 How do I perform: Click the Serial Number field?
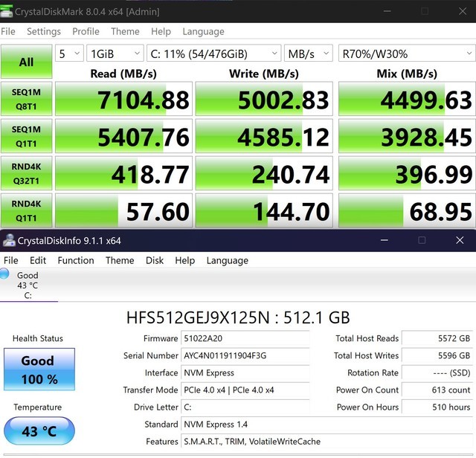pyautogui.click(x=245, y=356)
